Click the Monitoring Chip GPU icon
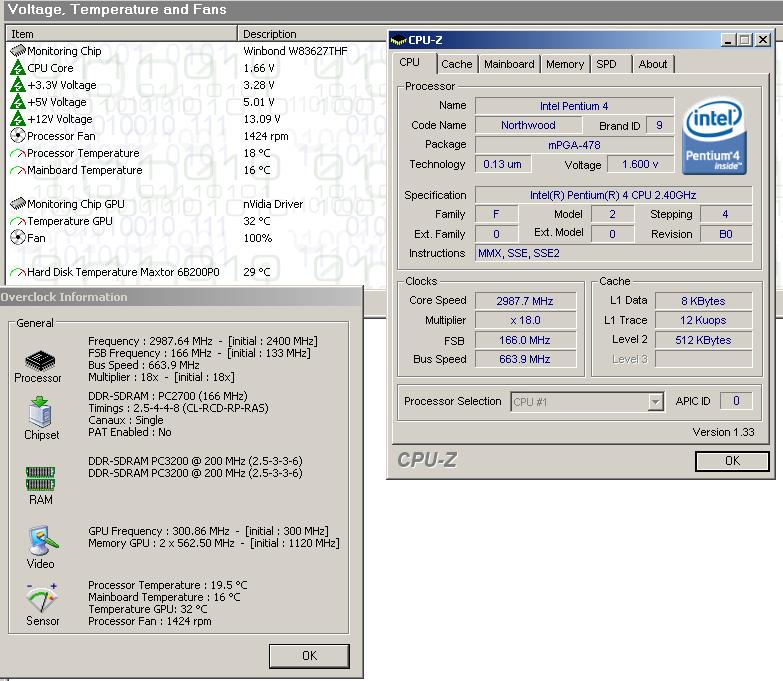 [18, 204]
